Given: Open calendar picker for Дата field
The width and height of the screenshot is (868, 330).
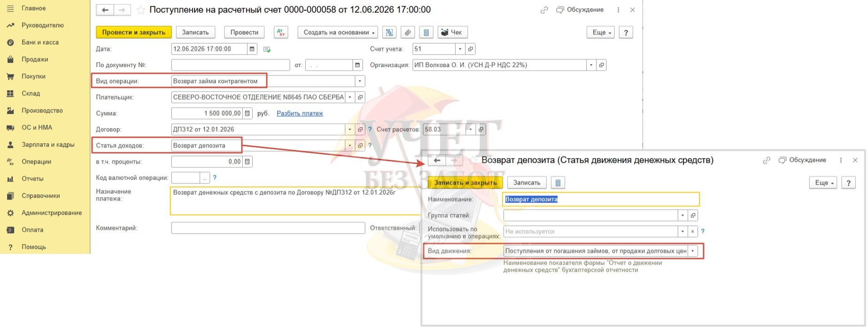Looking at the screenshot, I should 252,49.
